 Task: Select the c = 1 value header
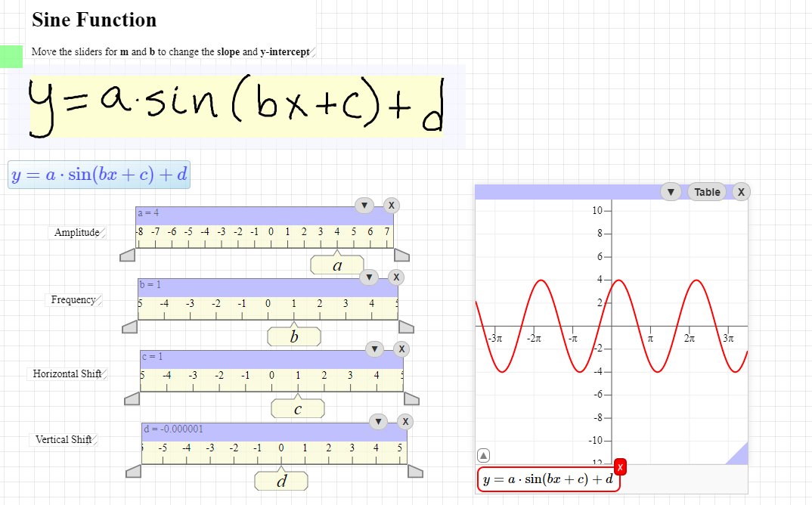[x=152, y=357]
